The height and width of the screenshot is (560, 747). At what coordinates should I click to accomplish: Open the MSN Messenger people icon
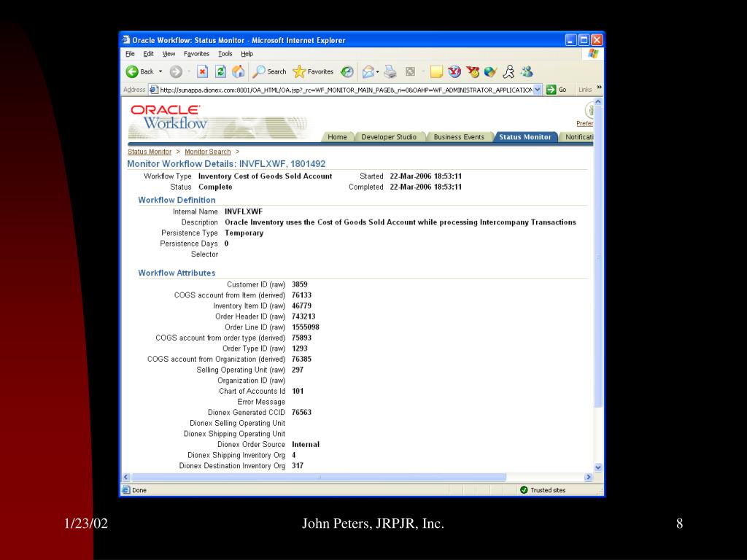(527, 71)
